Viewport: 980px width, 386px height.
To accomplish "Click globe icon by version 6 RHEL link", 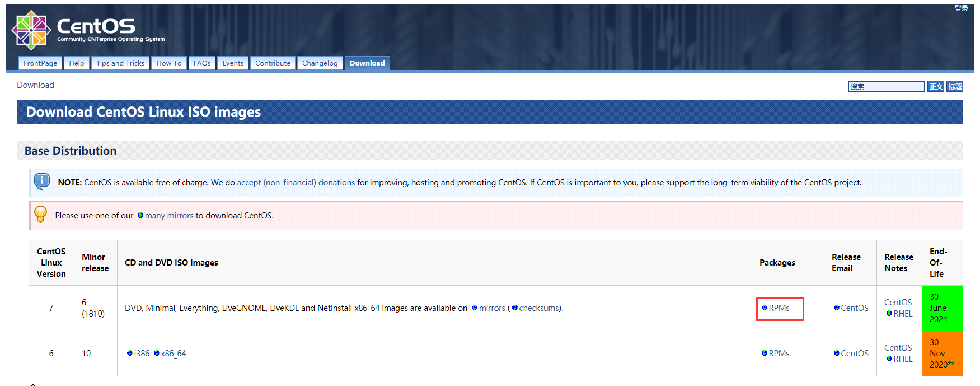I will pos(889,359).
